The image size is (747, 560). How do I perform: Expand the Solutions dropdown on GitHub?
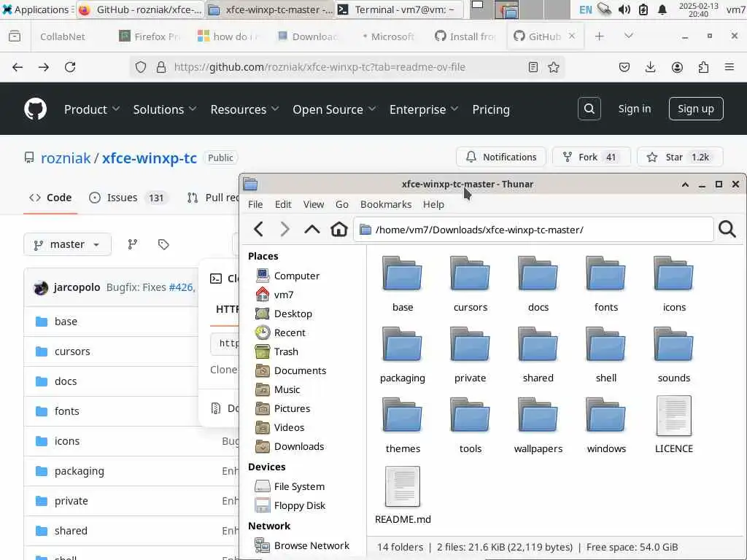[164, 109]
